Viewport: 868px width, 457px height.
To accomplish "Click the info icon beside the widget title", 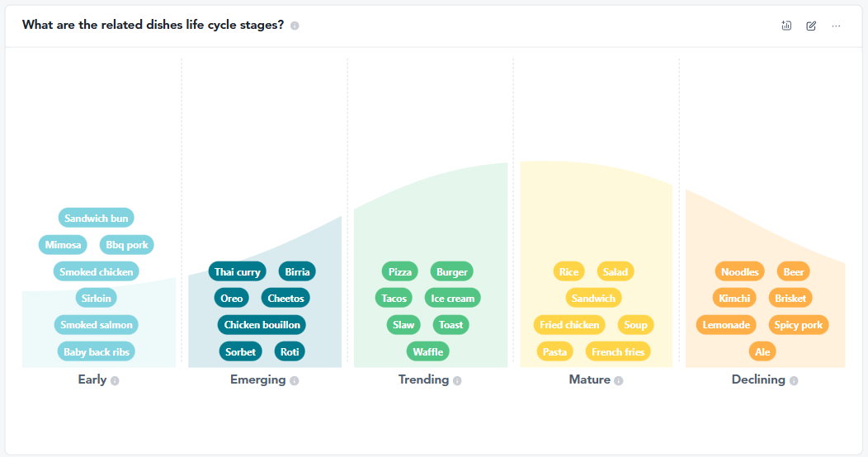I will click(x=295, y=26).
